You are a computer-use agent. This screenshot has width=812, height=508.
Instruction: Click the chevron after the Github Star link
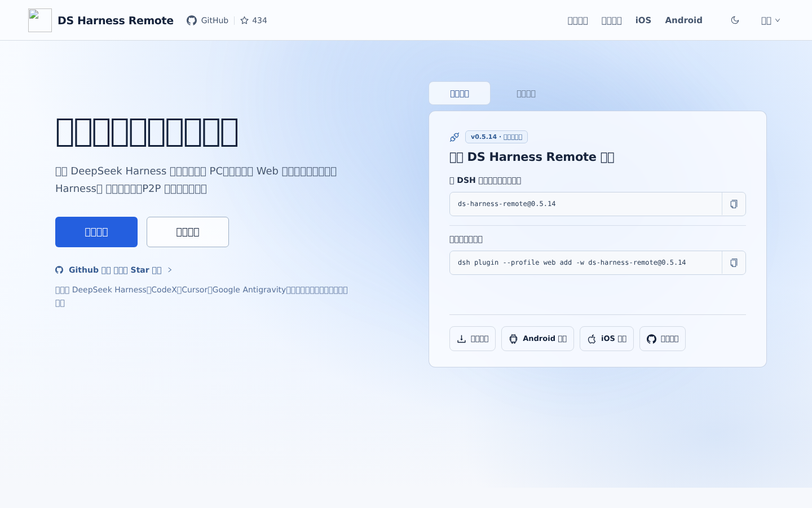pyautogui.click(x=170, y=270)
